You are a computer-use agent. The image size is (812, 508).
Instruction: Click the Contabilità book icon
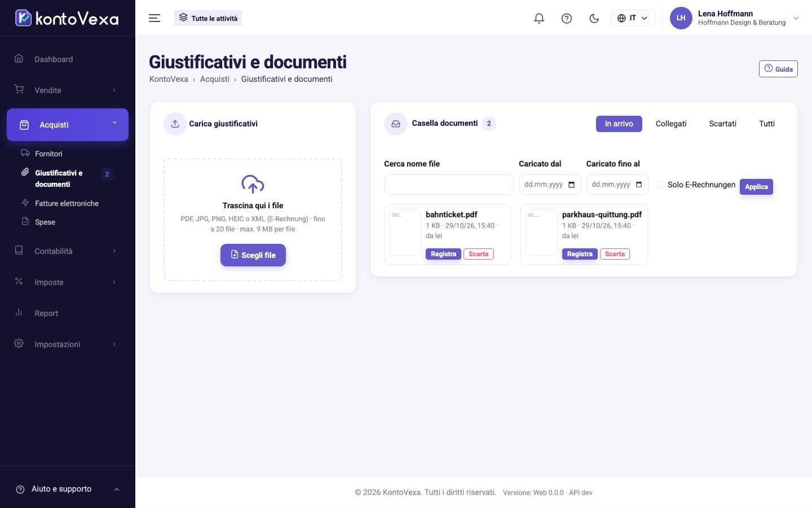pyautogui.click(x=19, y=250)
